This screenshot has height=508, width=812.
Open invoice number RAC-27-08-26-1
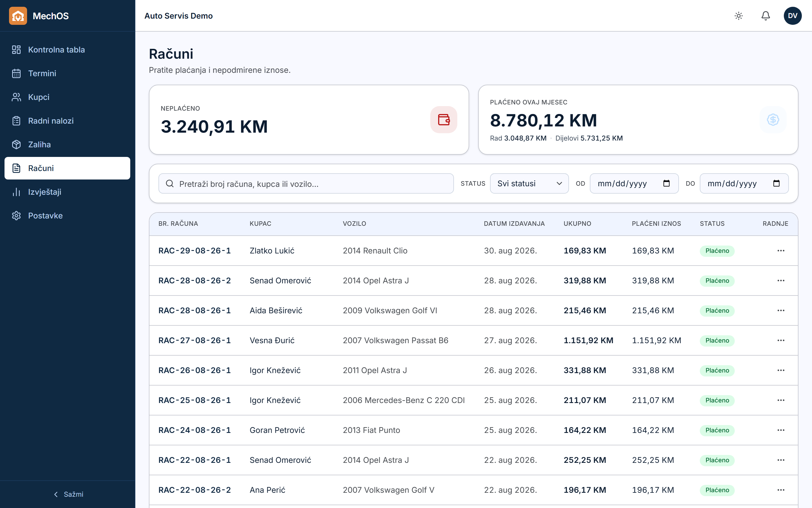click(x=195, y=340)
